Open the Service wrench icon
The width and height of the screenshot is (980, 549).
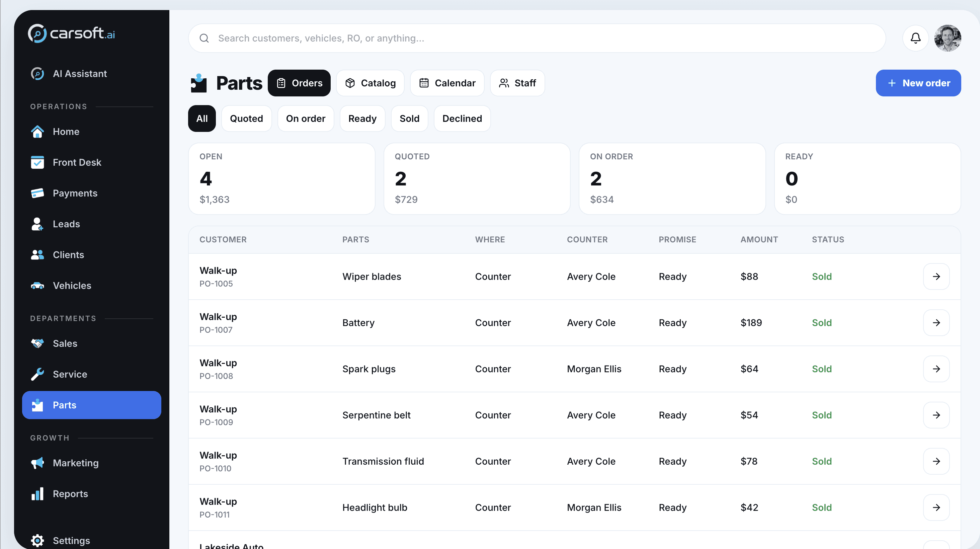coord(37,374)
